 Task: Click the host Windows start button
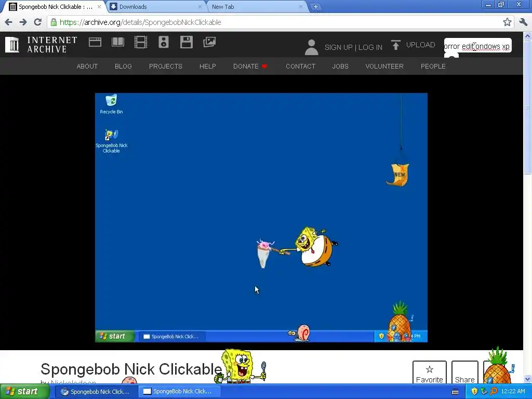[24, 391]
